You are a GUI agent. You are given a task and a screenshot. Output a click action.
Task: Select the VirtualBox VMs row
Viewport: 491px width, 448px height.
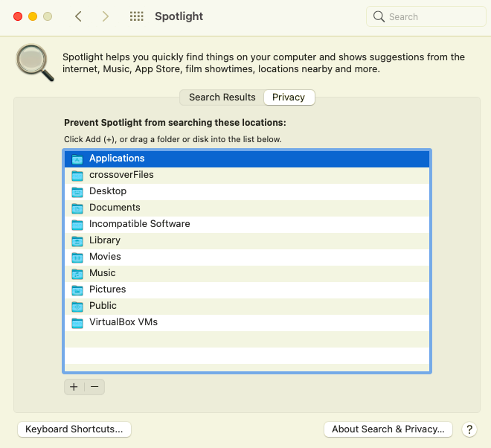coord(247,323)
